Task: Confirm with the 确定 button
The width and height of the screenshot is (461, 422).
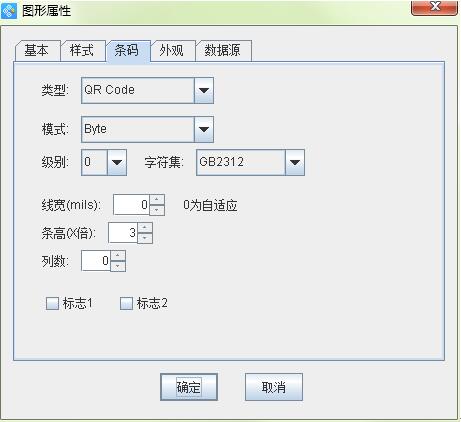Action: click(x=189, y=387)
